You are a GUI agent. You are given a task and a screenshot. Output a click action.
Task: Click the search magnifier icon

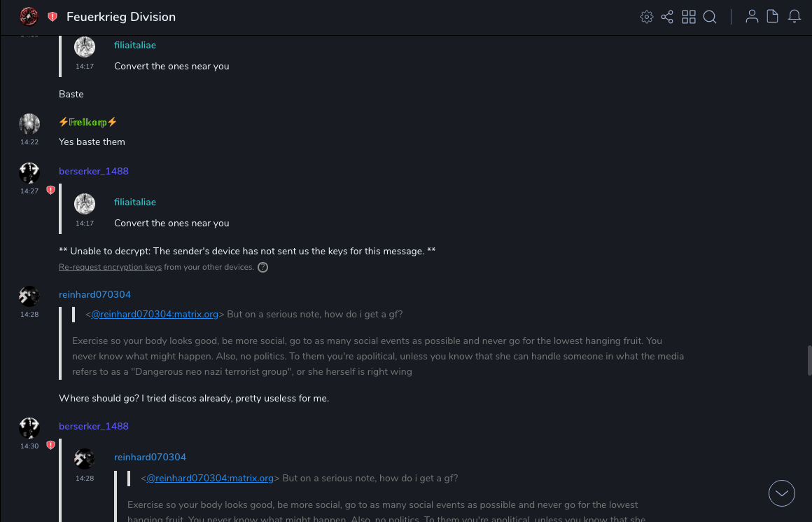click(710, 17)
